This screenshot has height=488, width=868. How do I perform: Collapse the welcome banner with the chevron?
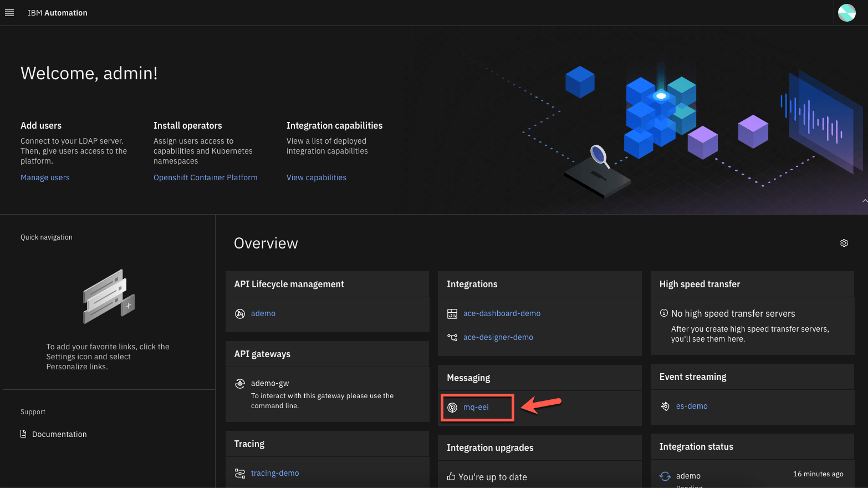click(x=864, y=201)
